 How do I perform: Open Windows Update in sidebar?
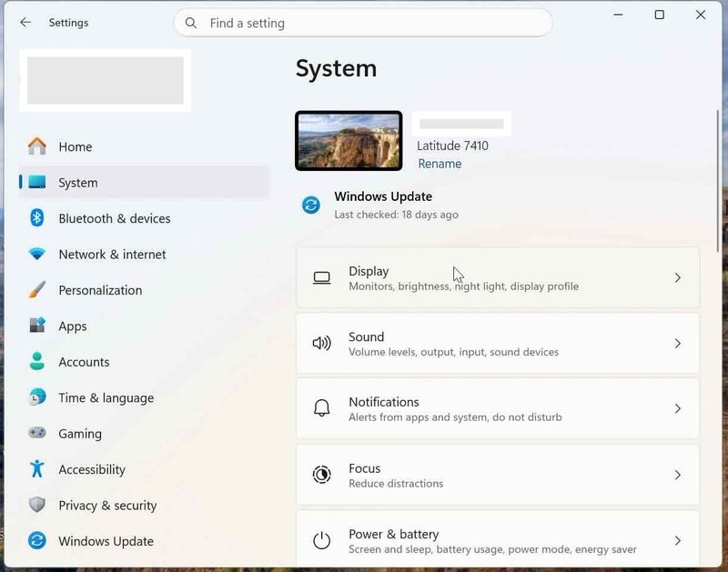click(106, 541)
